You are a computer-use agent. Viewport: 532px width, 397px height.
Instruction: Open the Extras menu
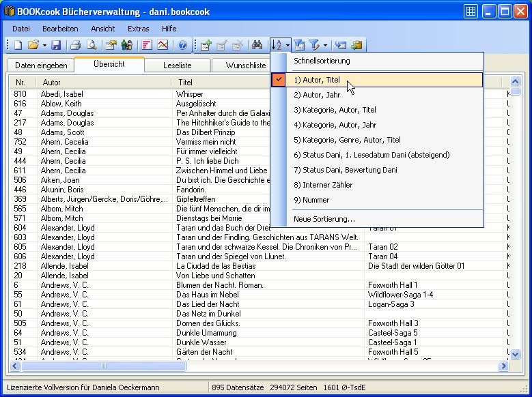[138, 29]
